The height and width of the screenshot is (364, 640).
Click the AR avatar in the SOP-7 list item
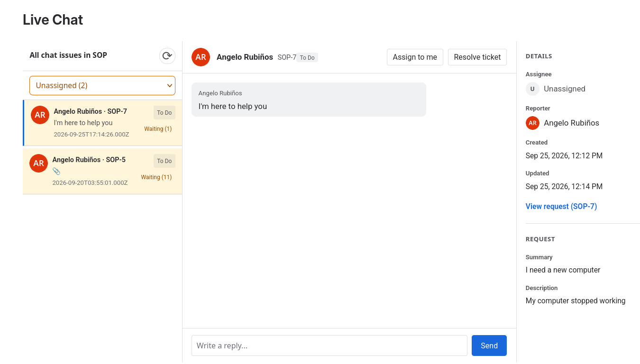(x=40, y=115)
